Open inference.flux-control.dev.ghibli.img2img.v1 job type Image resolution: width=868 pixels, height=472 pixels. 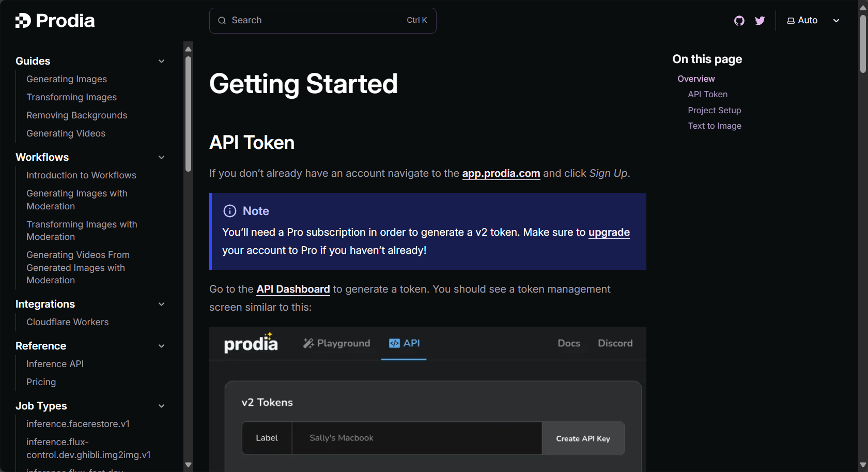[88, 448]
